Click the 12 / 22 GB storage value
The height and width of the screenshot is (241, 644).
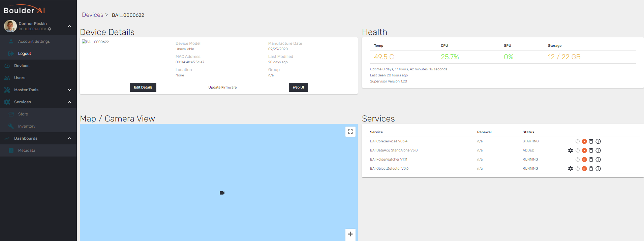[x=564, y=57]
